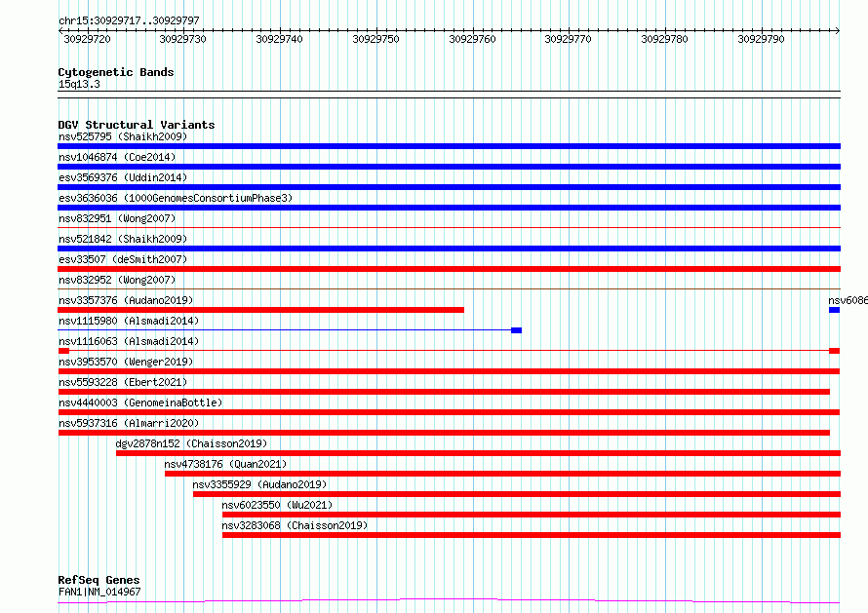Image resolution: width=868 pixels, height=613 pixels.
Task: Select the FAN1|NM_014967 gene label
Action: (99, 592)
